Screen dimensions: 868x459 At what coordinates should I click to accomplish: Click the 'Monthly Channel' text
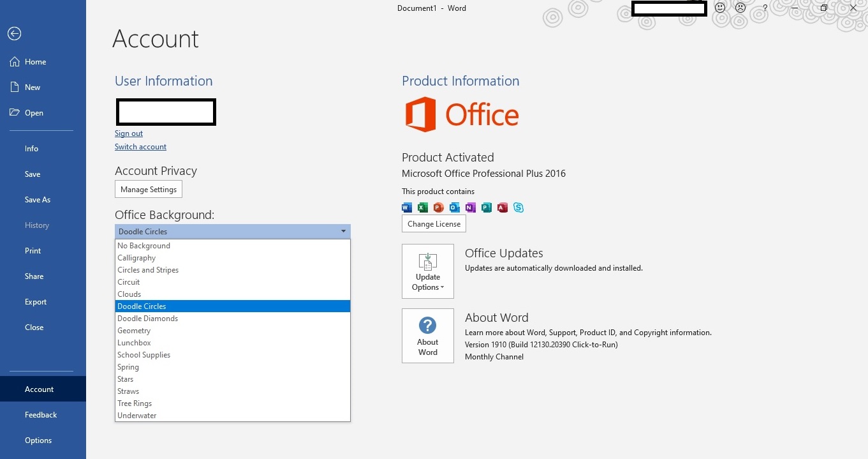click(x=494, y=357)
